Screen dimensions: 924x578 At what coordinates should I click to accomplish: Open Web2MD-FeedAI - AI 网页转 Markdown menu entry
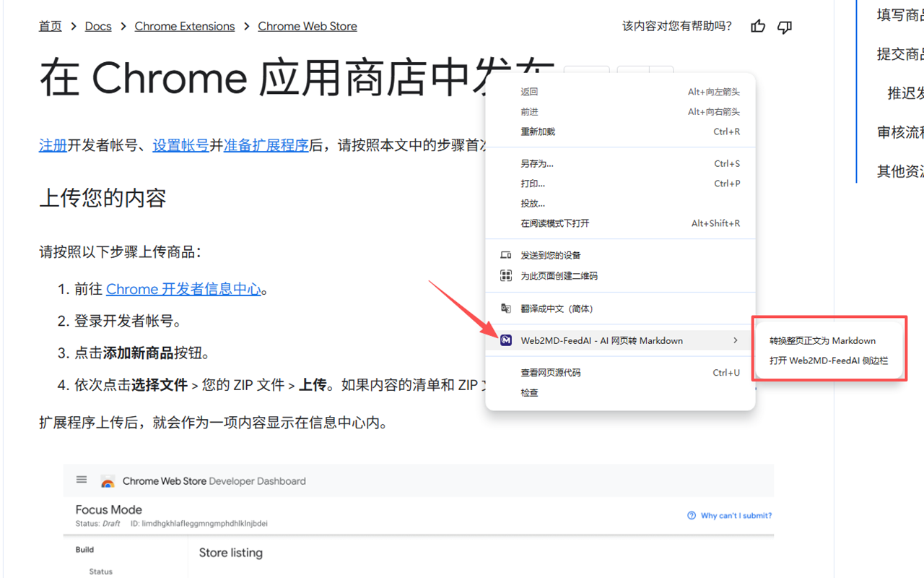coord(620,340)
